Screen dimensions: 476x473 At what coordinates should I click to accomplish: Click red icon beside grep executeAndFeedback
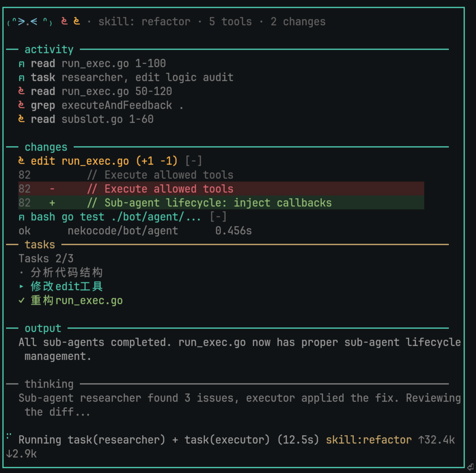tap(21, 105)
